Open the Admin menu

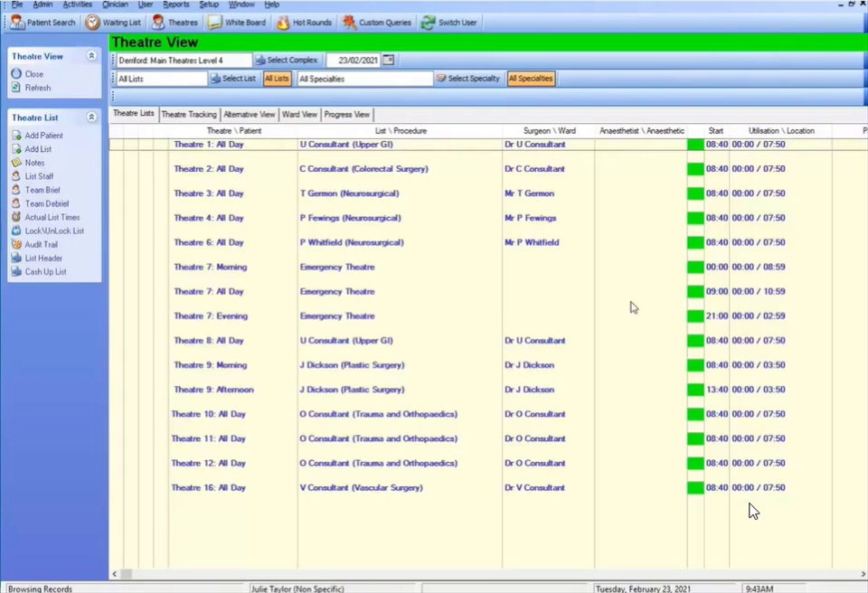click(x=42, y=5)
